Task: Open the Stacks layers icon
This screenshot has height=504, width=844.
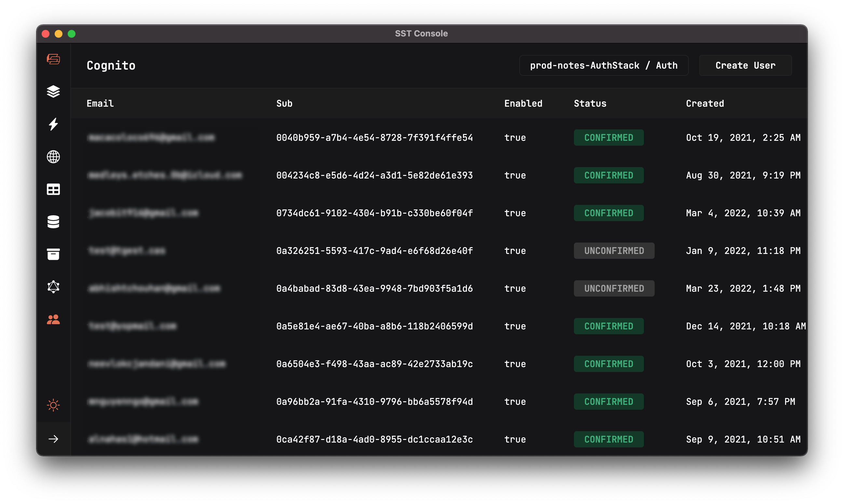Action: [x=53, y=91]
